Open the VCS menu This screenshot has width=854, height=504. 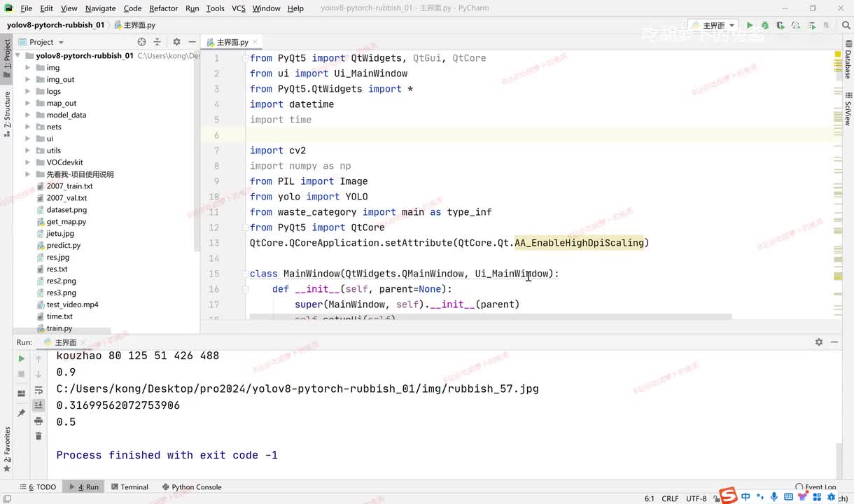click(x=239, y=8)
